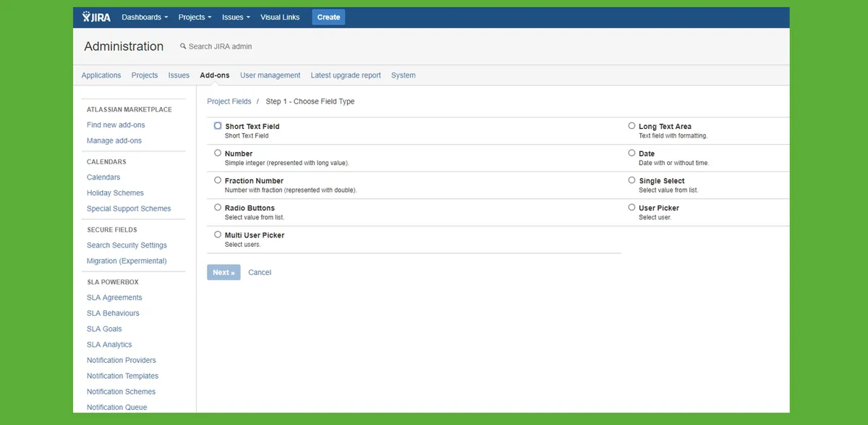This screenshot has width=868, height=425.
Task: Choose the Fraction Number radio option
Action: [218, 180]
